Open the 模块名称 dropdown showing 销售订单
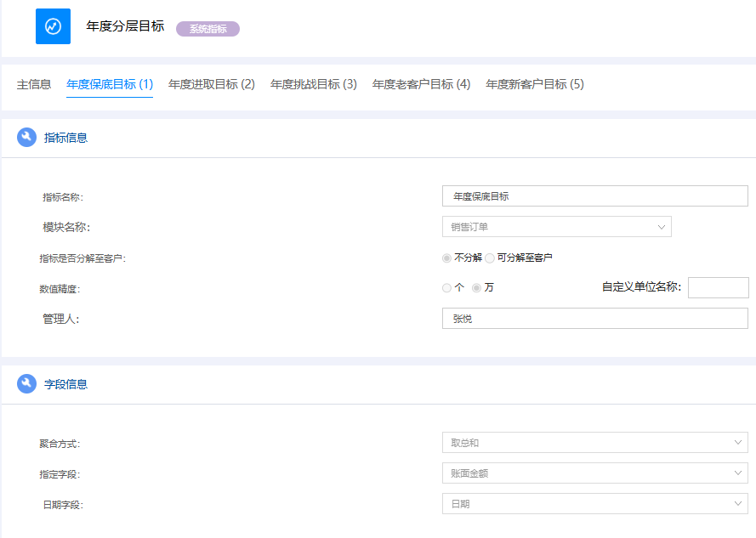The image size is (756, 538). [x=557, y=227]
